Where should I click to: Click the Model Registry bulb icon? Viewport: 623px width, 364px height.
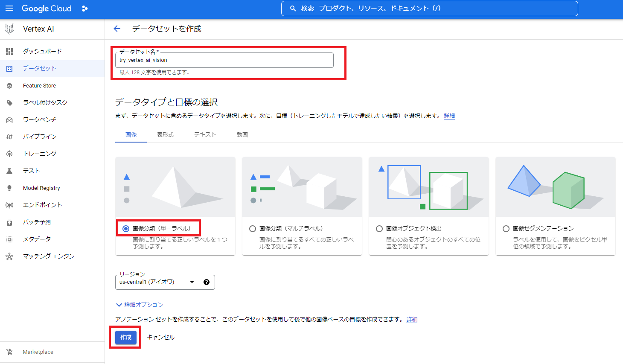9,188
